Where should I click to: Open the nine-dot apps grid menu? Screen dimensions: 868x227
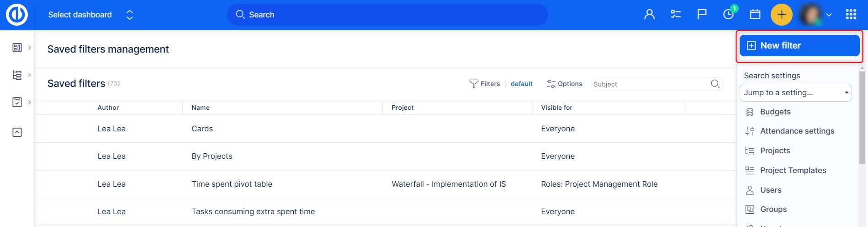point(851,15)
